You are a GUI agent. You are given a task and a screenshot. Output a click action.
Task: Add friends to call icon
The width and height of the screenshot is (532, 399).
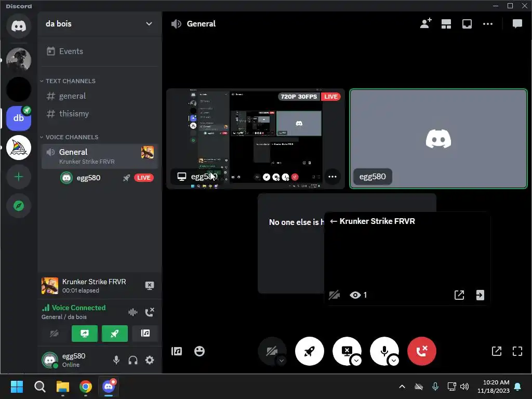[425, 24]
